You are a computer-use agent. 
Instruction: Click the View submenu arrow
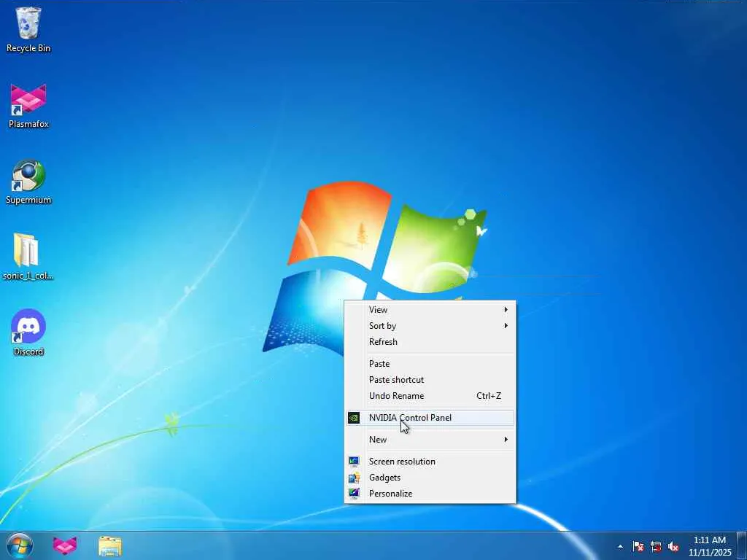pyautogui.click(x=506, y=309)
